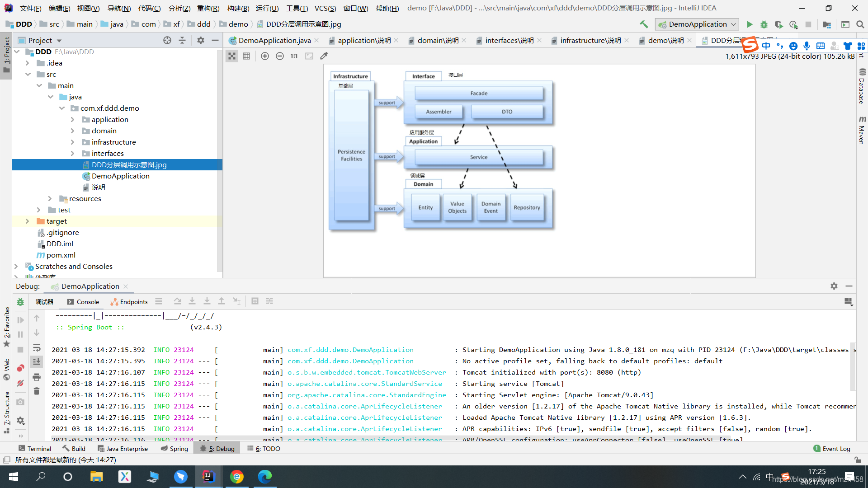Click the green Run button
This screenshot has height=488, width=868.
[750, 24]
